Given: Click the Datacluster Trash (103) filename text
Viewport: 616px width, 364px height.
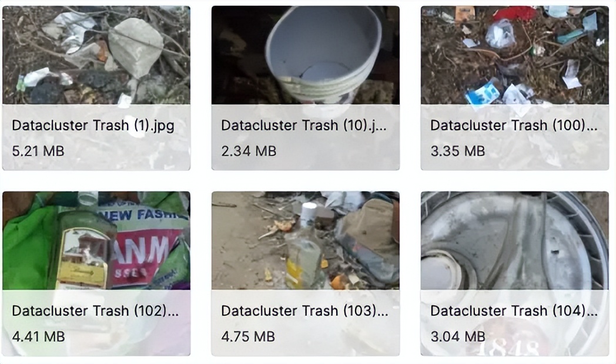Looking at the screenshot, I should (304, 311).
